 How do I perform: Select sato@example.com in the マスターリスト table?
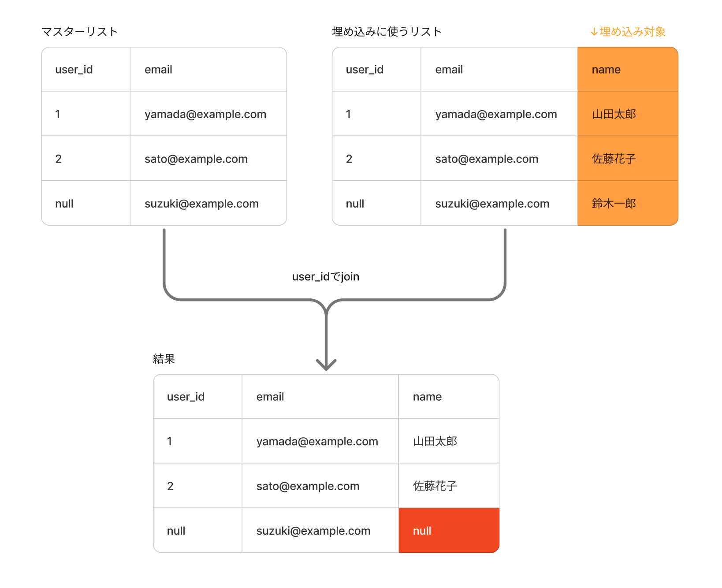[196, 159]
